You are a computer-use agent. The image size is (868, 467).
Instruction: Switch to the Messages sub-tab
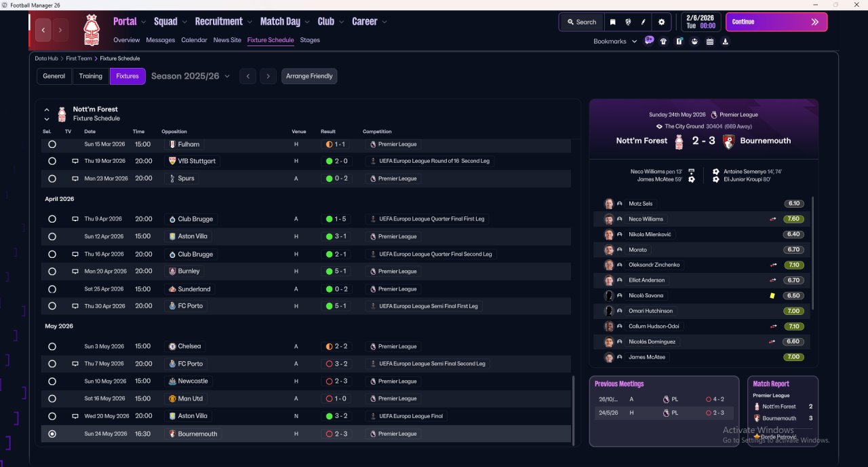click(x=160, y=40)
